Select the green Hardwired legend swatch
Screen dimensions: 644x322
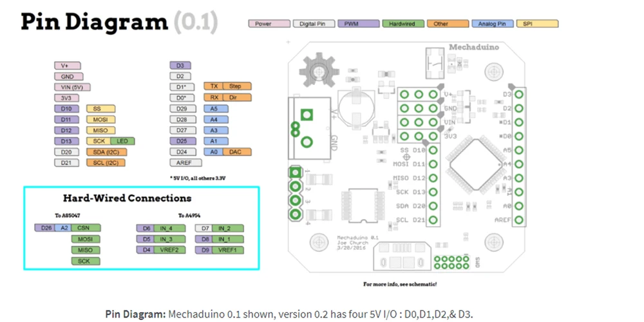click(403, 24)
